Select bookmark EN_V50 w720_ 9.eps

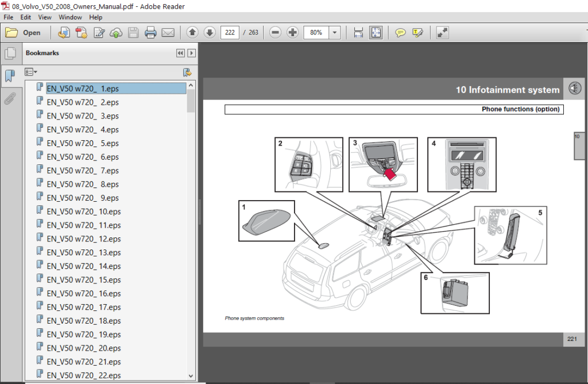(x=83, y=198)
